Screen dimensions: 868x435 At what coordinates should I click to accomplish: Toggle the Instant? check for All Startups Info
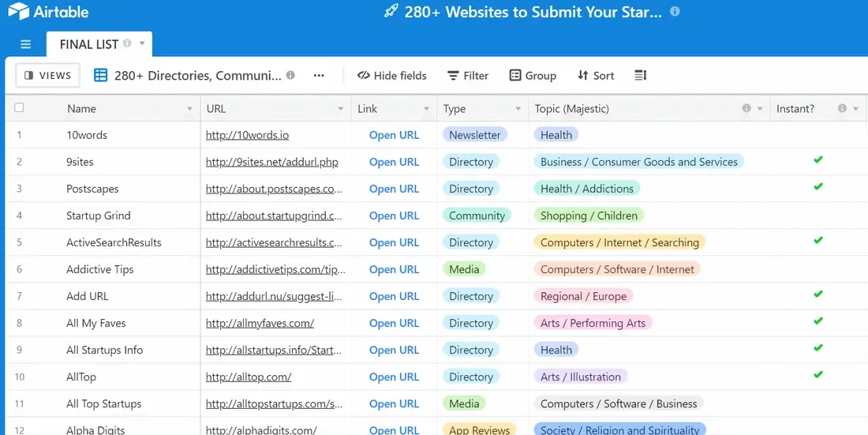coord(818,348)
